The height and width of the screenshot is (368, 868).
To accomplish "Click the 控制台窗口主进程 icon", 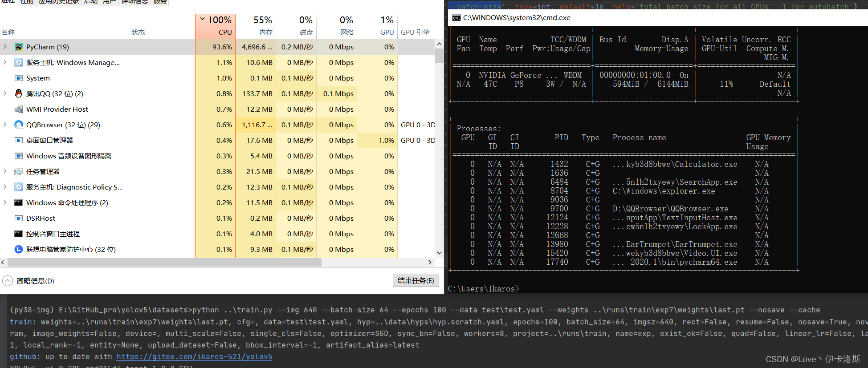I will pyautogui.click(x=19, y=234).
